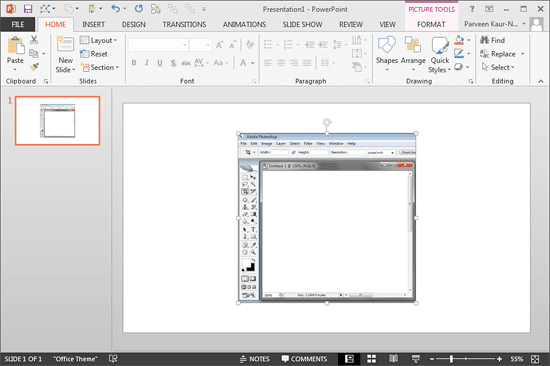Click the Shape Fill paint bucket icon

coord(459,40)
